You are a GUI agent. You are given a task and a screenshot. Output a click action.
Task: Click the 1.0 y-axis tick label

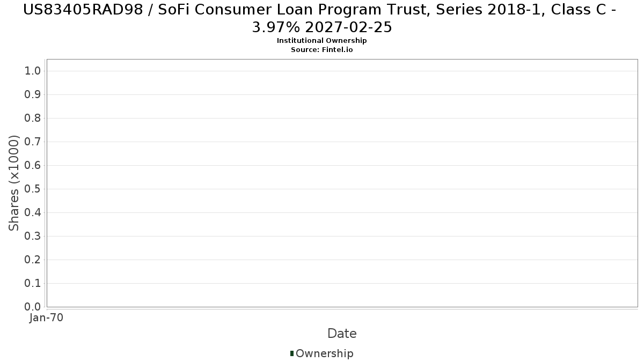point(33,71)
